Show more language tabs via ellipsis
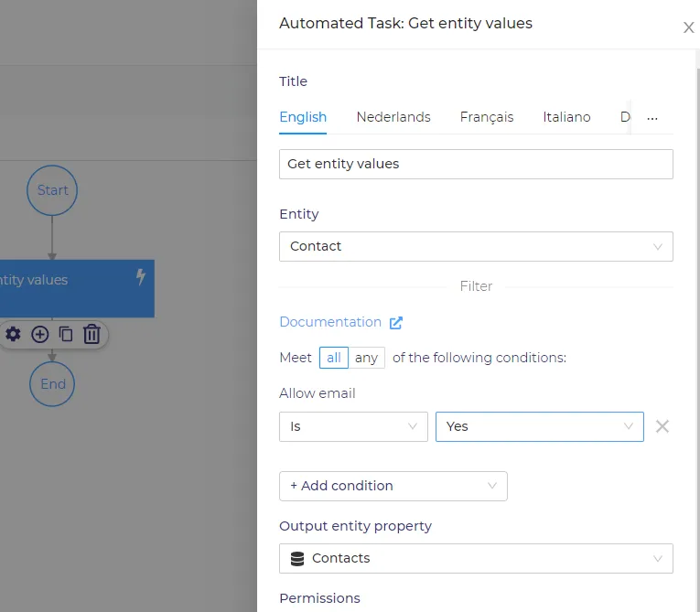The width and height of the screenshot is (700, 612). point(652,118)
